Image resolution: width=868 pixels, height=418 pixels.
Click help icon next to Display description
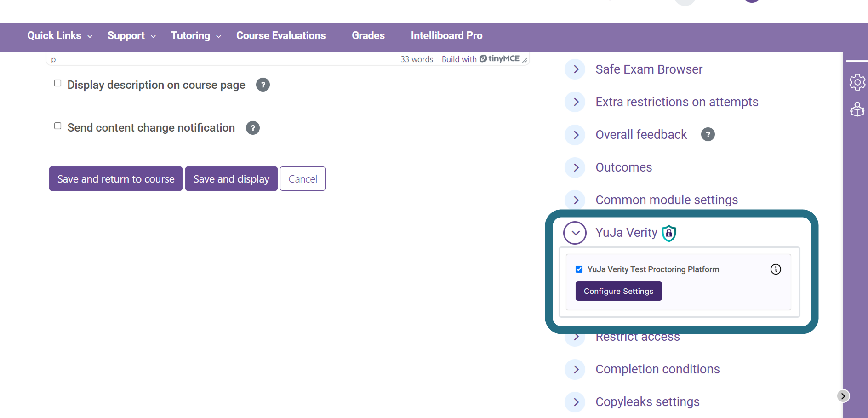pos(263,85)
